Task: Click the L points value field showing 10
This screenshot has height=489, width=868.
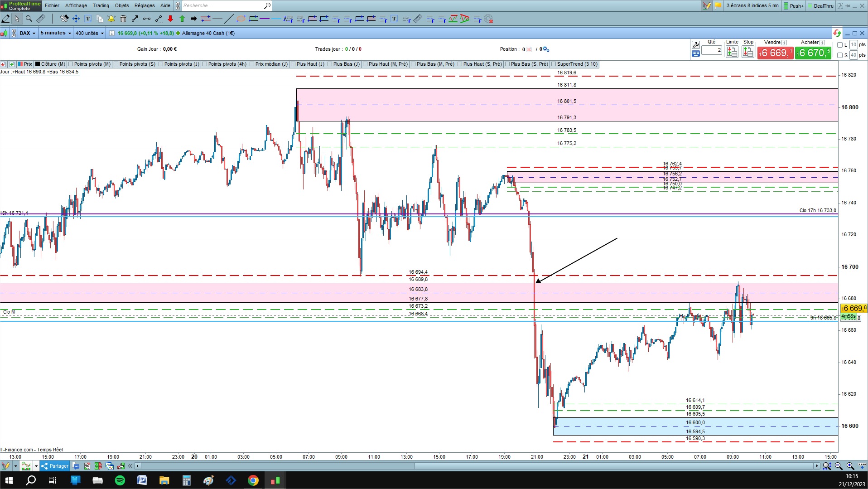Action: coord(854,45)
